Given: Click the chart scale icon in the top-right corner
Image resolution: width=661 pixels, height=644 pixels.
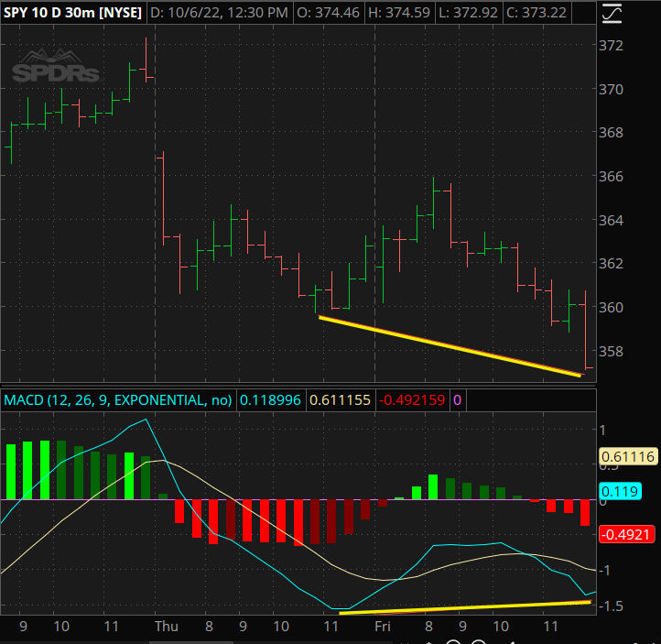Looking at the screenshot, I should tap(612, 13).
